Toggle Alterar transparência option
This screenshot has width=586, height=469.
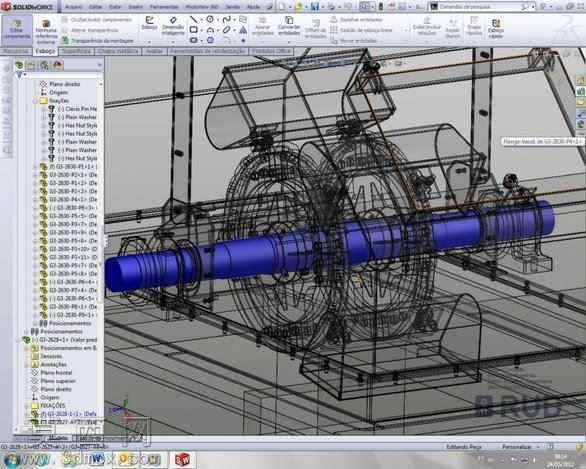(x=90, y=30)
